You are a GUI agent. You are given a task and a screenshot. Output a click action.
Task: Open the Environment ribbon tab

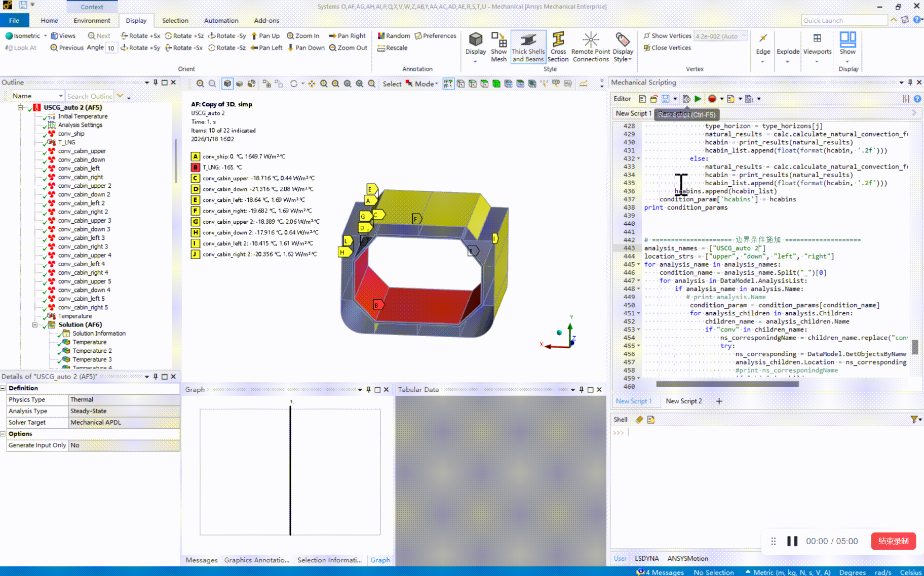coord(92,21)
